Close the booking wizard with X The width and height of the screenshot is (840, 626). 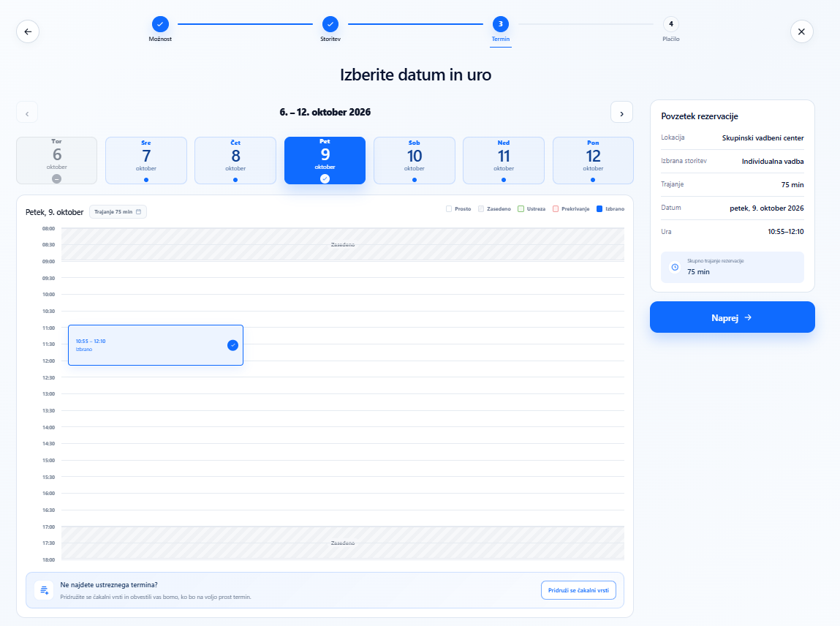coord(801,31)
